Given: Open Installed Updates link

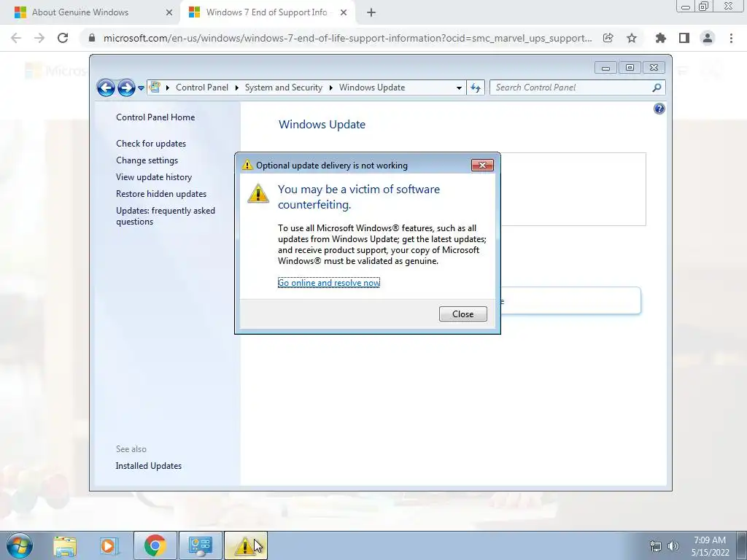Looking at the screenshot, I should click(x=149, y=466).
